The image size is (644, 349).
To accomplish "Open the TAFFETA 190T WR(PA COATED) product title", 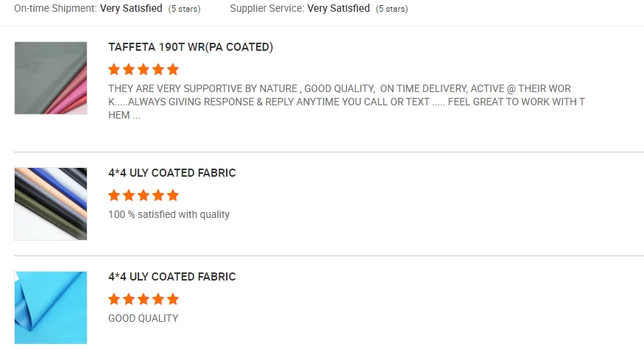I will pos(191,47).
